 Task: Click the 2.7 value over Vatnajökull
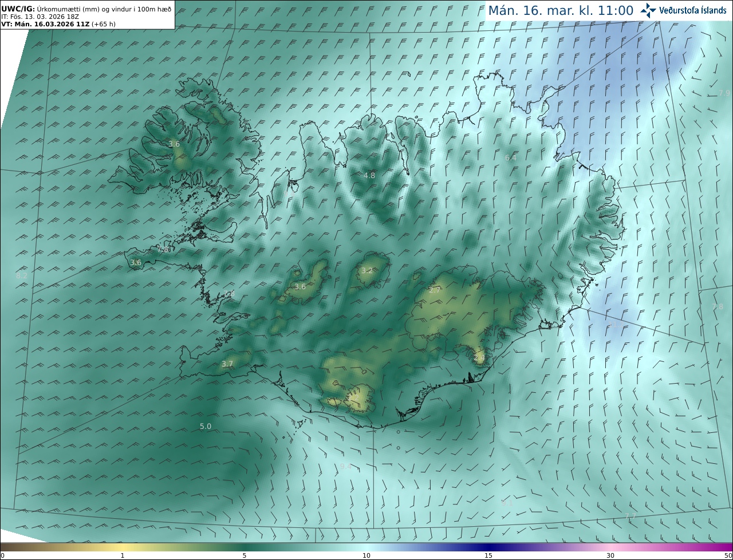[x=435, y=290]
